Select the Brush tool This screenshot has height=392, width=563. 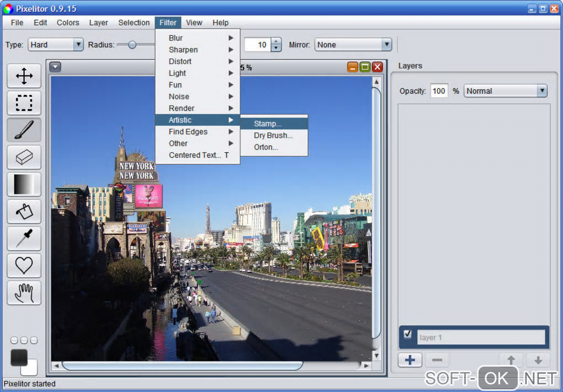pyautogui.click(x=24, y=130)
